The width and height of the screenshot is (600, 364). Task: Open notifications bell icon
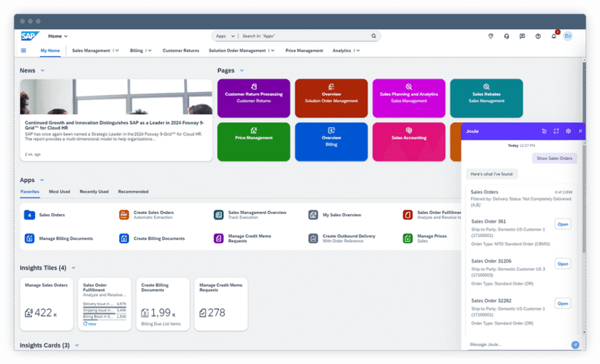point(553,36)
